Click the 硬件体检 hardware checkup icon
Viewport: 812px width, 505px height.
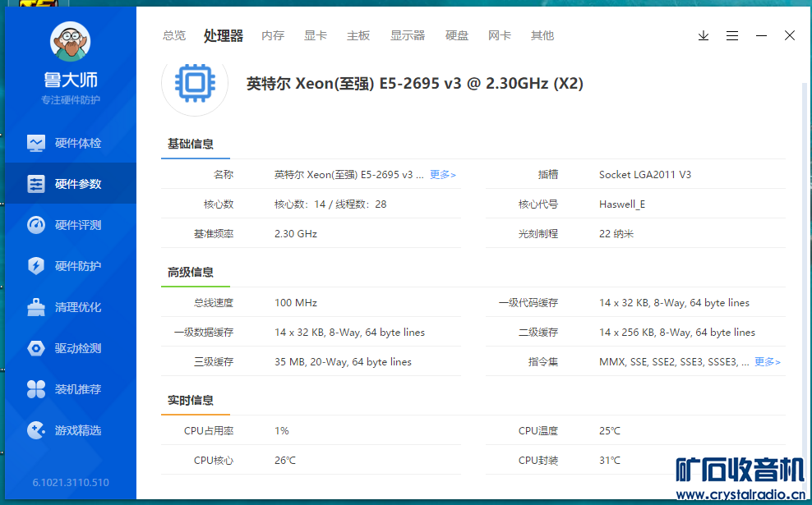coord(36,143)
